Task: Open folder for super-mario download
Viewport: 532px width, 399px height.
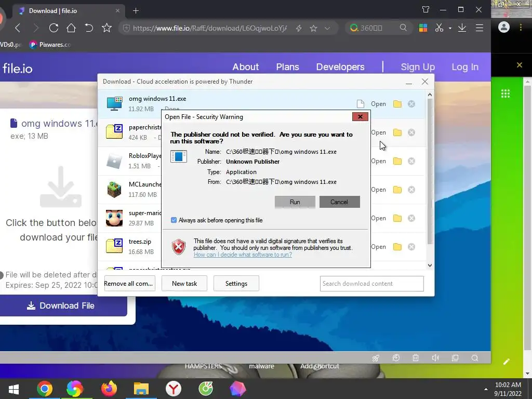Action: [x=397, y=218]
